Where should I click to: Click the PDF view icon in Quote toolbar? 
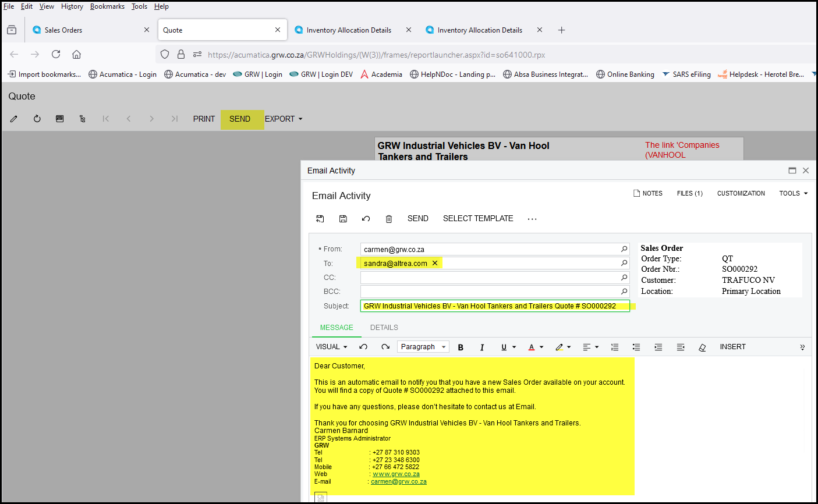(59, 119)
